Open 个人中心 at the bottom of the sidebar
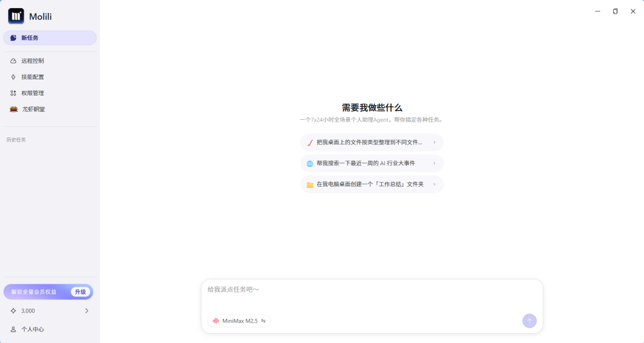 32,329
